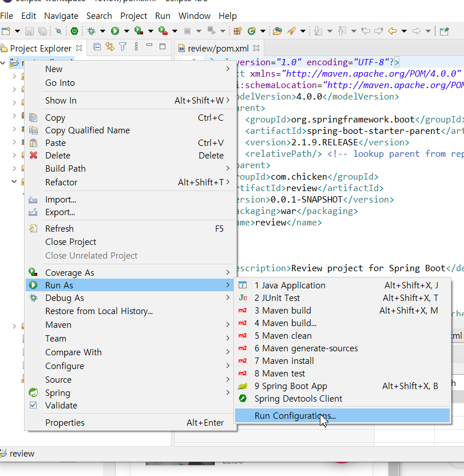The height and width of the screenshot is (476, 464).
Task: Open the New Java Class dropdown arrow
Action: pos(263,31)
